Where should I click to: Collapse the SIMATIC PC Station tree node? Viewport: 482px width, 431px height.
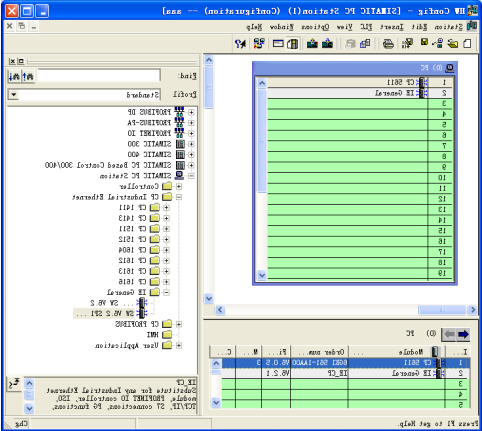(x=191, y=176)
